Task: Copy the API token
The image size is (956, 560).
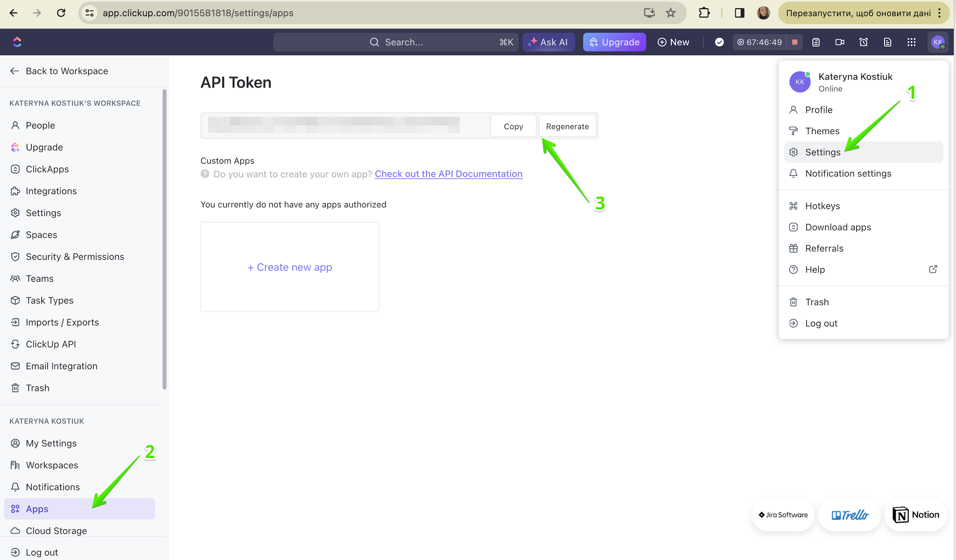Action: pyautogui.click(x=513, y=126)
